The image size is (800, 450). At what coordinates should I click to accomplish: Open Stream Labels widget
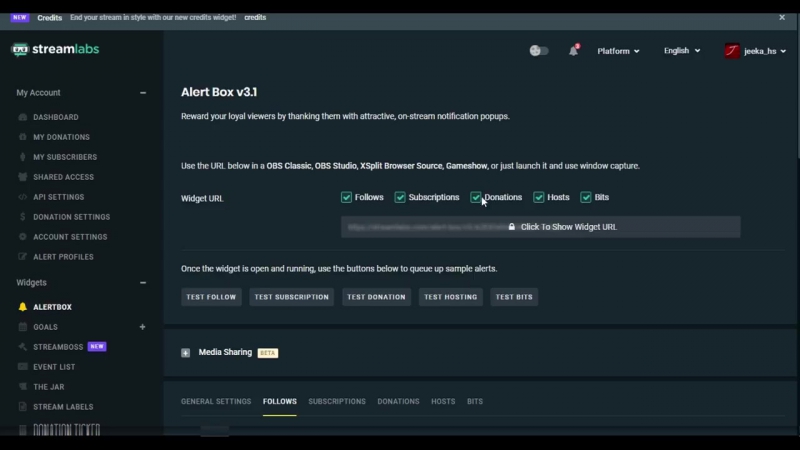coord(63,406)
